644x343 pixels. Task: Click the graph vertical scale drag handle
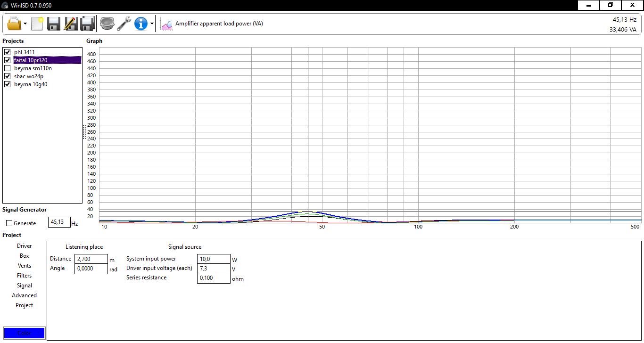(84, 132)
